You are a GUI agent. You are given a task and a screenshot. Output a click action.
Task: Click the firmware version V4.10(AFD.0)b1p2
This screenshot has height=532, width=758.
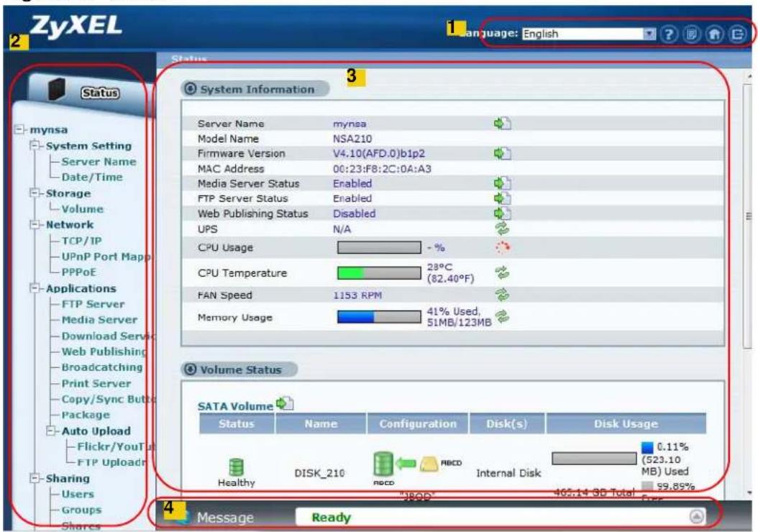(378, 154)
